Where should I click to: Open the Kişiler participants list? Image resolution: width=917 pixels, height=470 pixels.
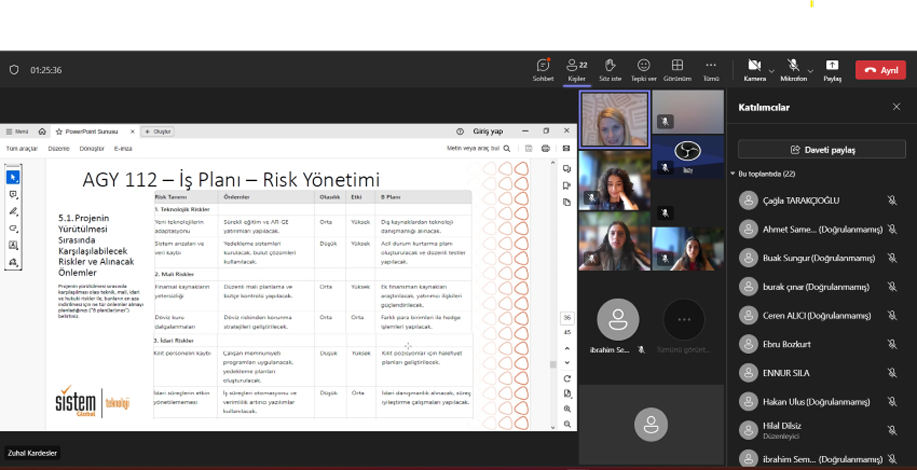click(x=576, y=68)
